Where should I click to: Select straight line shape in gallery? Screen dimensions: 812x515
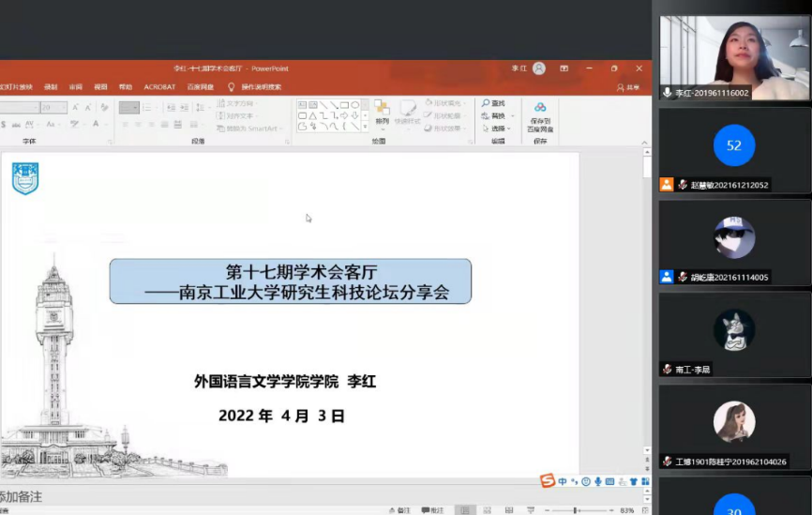(x=323, y=105)
